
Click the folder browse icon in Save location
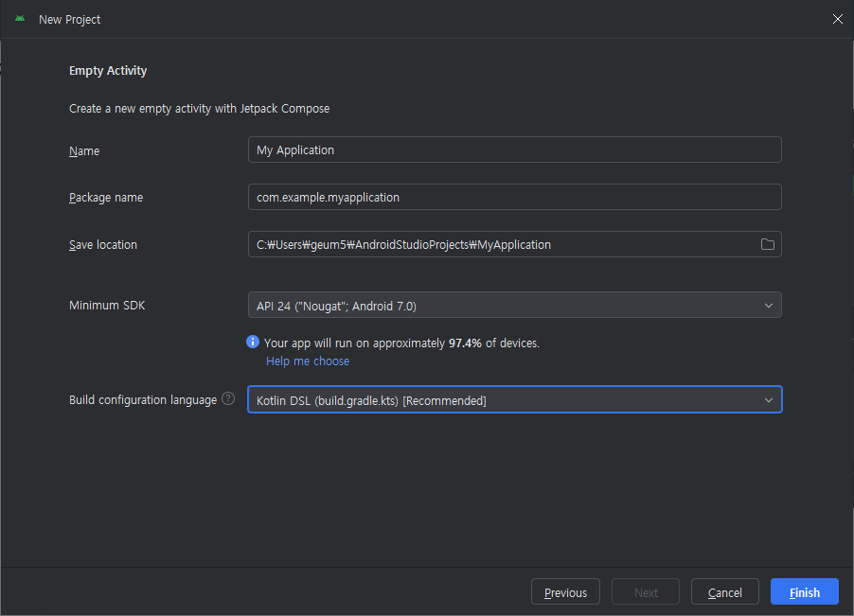point(768,244)
